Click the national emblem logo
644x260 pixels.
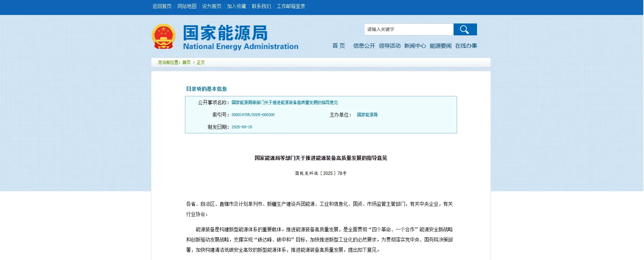click(164, 36)
